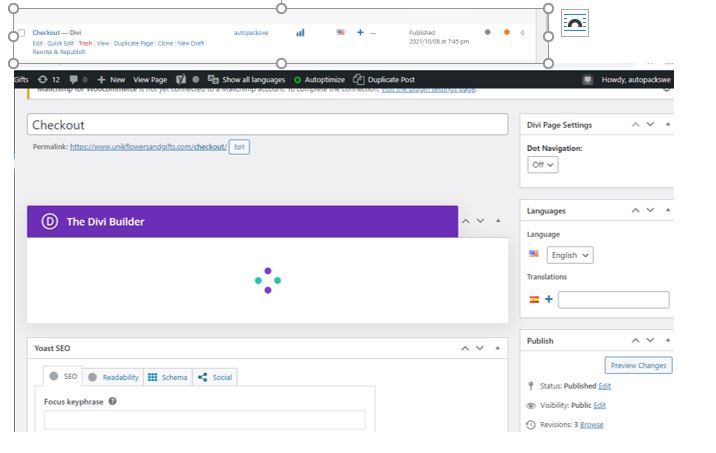Move The Divi Builder panel up

(465, 221)
